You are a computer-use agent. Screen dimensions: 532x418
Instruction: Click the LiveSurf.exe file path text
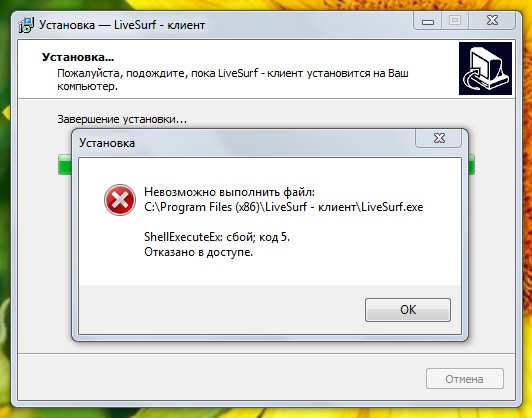(284, 207)
